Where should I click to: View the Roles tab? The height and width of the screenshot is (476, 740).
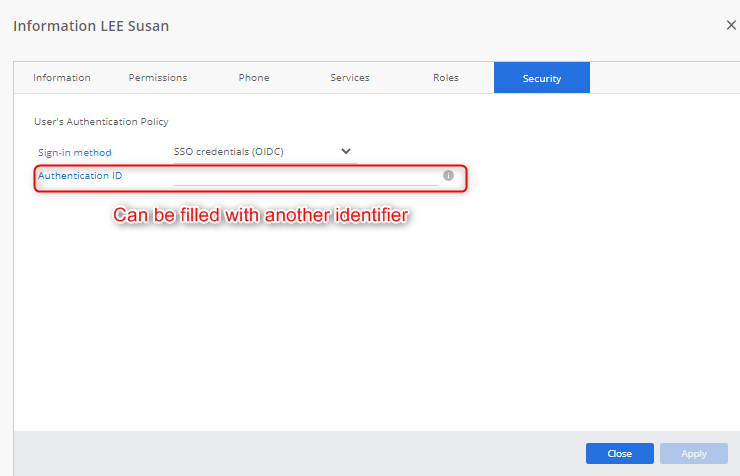(446, 78)
